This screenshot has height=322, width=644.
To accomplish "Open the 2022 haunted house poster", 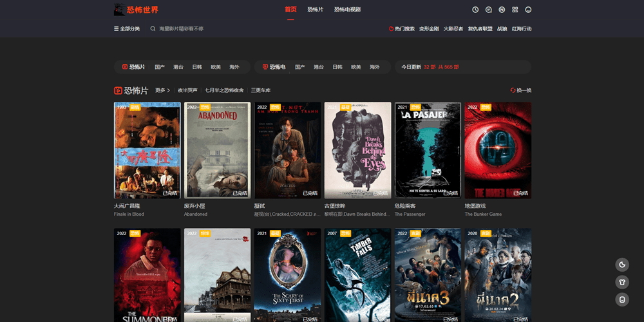I will pyautogui.click(x=217, y=275).
